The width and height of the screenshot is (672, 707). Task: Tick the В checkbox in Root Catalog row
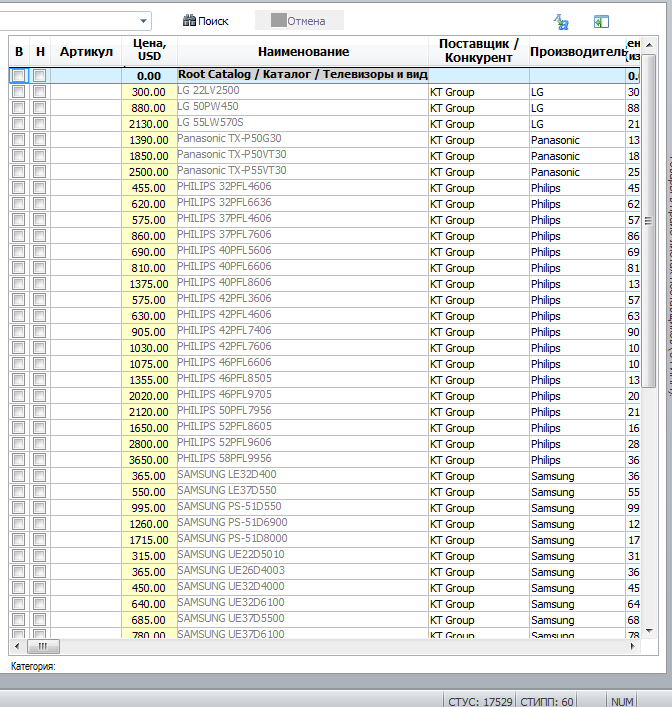(x=18, y=75)
